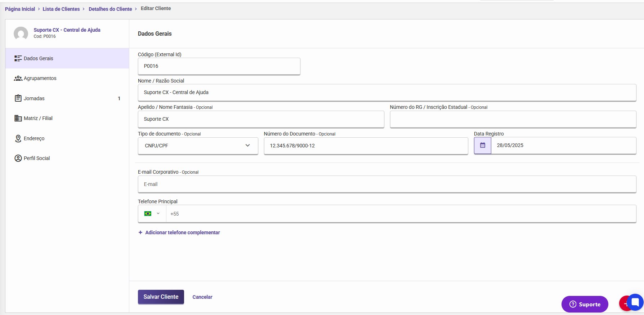Click the Jornadas clipboard icon
This screenshot has width=644, height=315.
point(18,98)
